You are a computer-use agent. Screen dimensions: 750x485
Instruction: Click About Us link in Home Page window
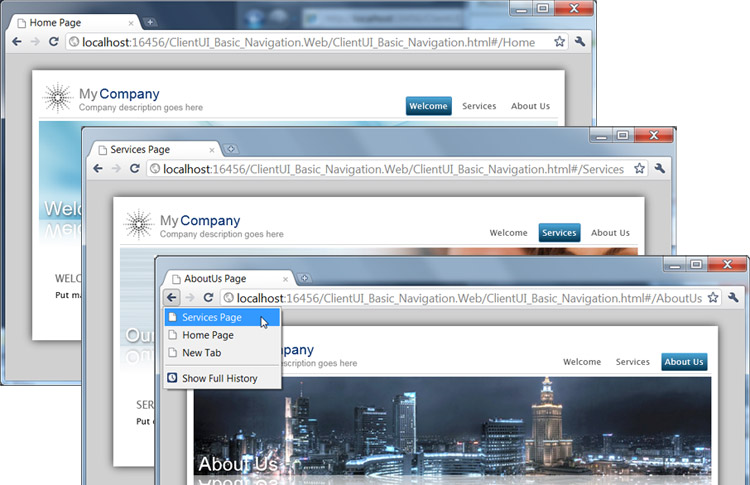pyautogui.click(x=530, y=106)
